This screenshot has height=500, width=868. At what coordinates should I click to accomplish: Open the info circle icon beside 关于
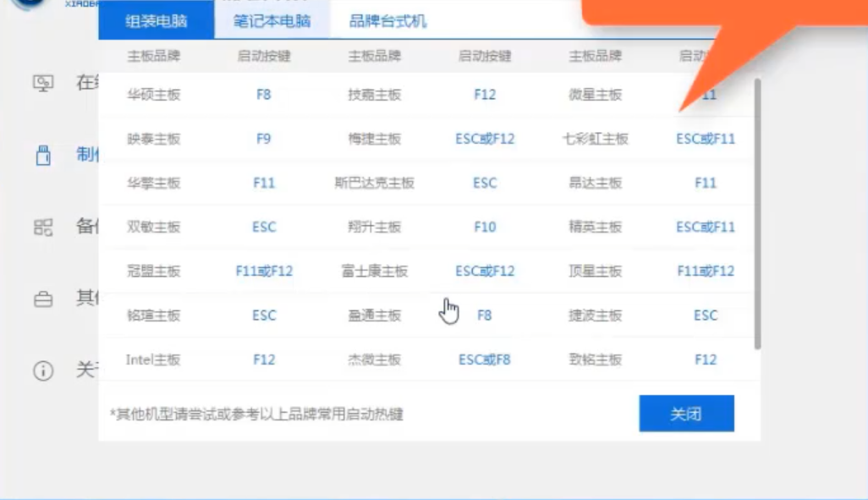point(43,371)
